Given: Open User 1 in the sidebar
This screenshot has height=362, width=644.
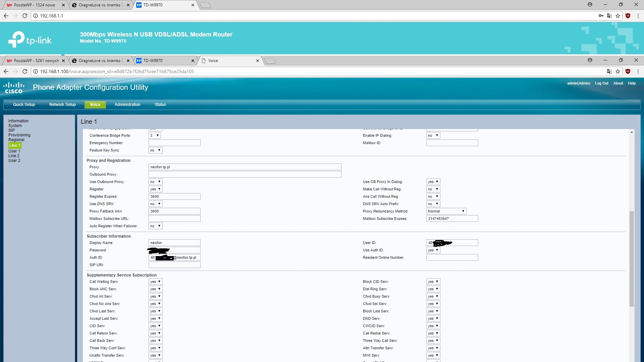Looking at the screenshot, I should pyautogui.click(x=14, y=151).
